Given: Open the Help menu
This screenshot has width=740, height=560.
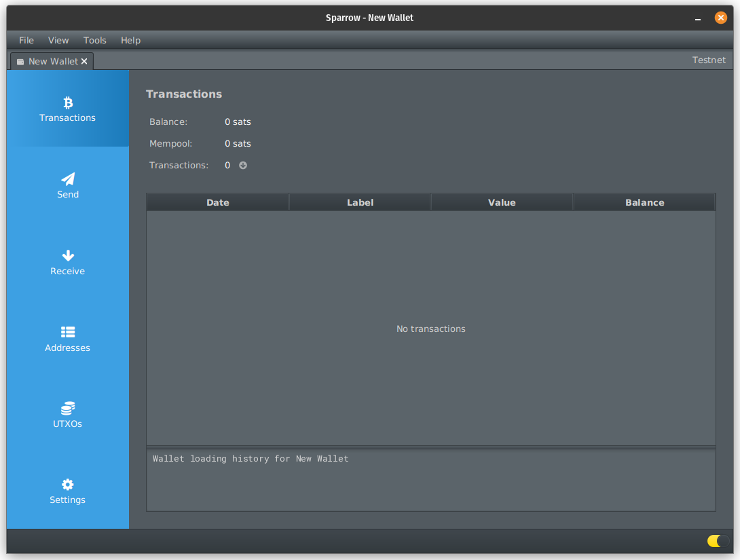Looking at the screenshot, I should point(130,40).
